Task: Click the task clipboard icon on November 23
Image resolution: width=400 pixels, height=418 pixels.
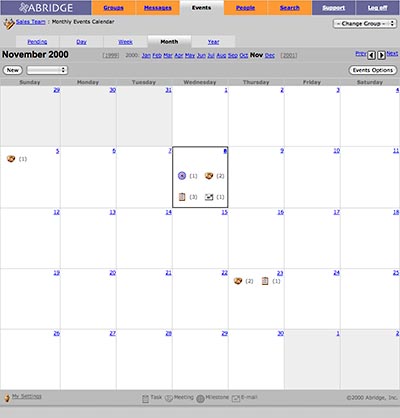Action: [265, 281]
